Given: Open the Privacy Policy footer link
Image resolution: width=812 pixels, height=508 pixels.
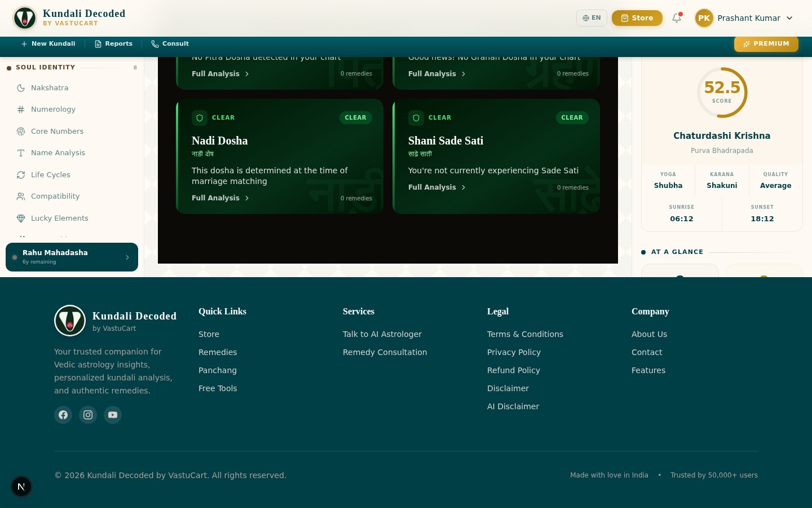Looking at the screenshot, I should 514,352.
